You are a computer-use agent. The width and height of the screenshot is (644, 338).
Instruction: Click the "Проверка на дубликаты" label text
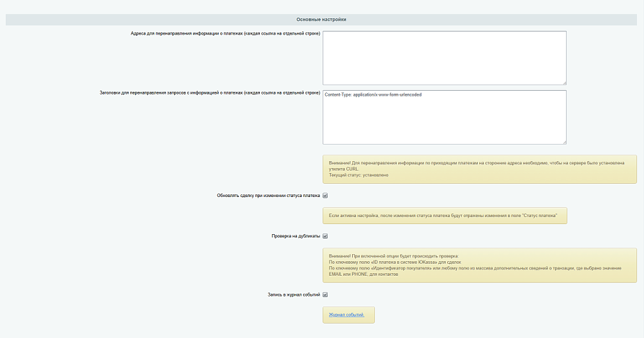(296, 236)
